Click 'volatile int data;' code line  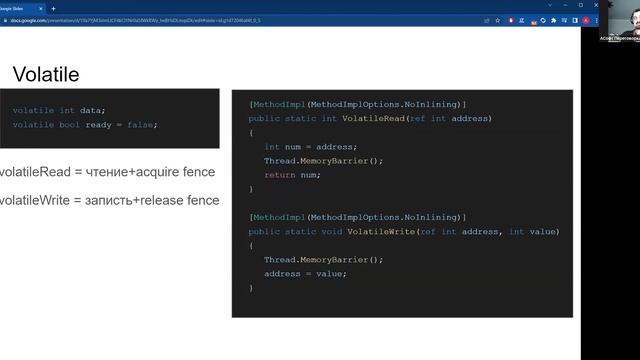[59, 110]
